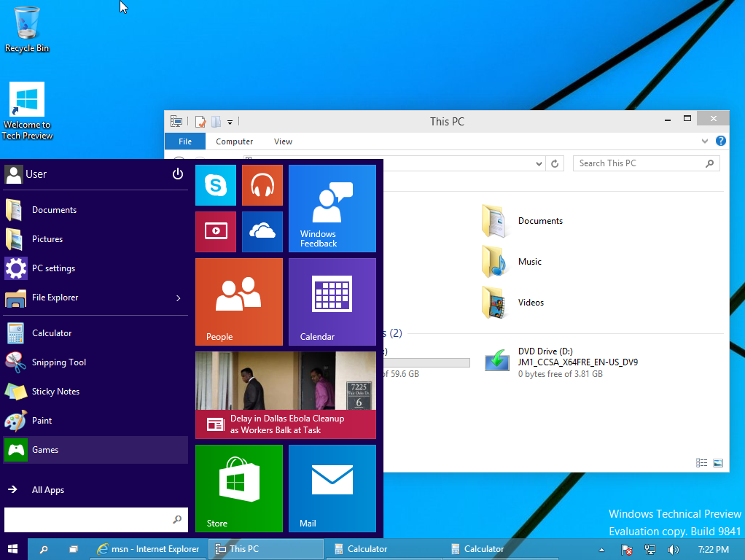
Task: Open Task View on taskbar
Action: tap(74, 549)
